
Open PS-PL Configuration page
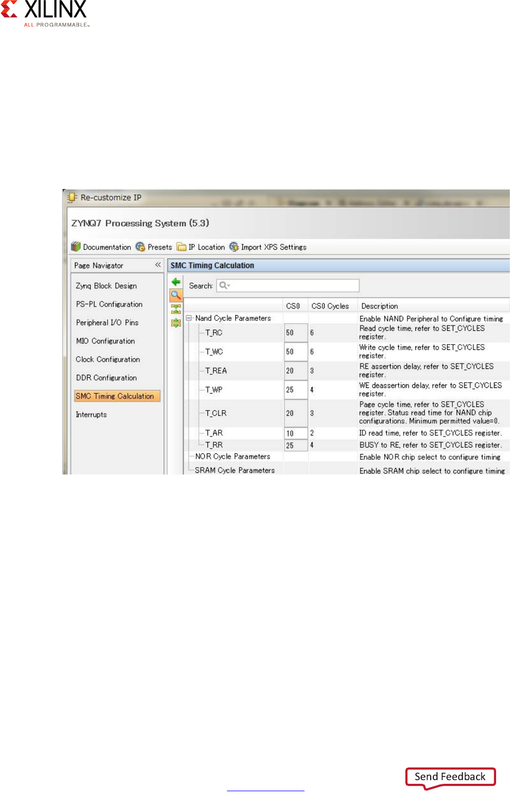[109, 304]
